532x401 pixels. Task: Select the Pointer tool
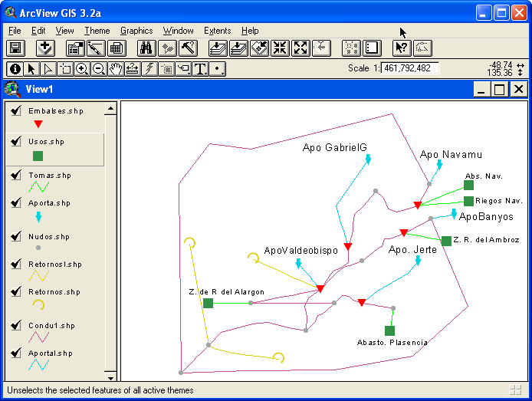point(31,69)
